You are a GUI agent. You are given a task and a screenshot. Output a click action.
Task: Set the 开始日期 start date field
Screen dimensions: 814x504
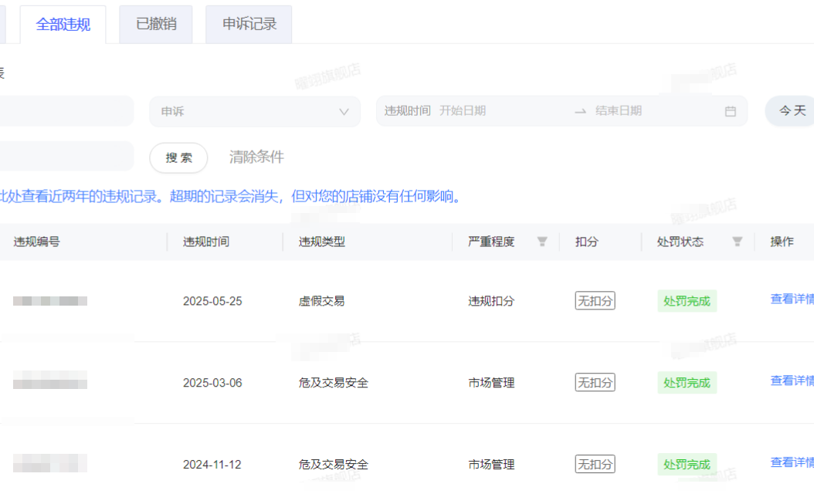[x=494, y=111]
